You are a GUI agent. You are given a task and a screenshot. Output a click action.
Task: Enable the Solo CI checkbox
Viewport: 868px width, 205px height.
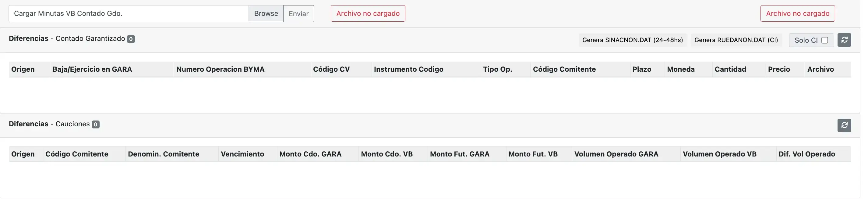pyautogui.click(x=824, y=40)
